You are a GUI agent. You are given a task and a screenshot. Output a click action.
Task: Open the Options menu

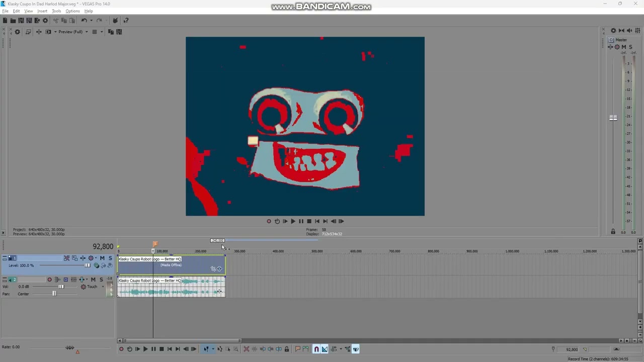(72, 11)
